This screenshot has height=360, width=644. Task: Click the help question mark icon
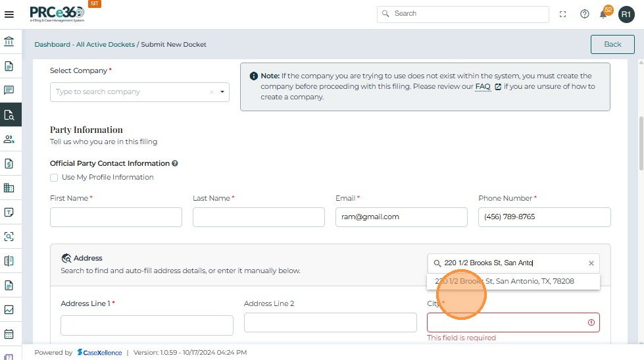point(584,14)
